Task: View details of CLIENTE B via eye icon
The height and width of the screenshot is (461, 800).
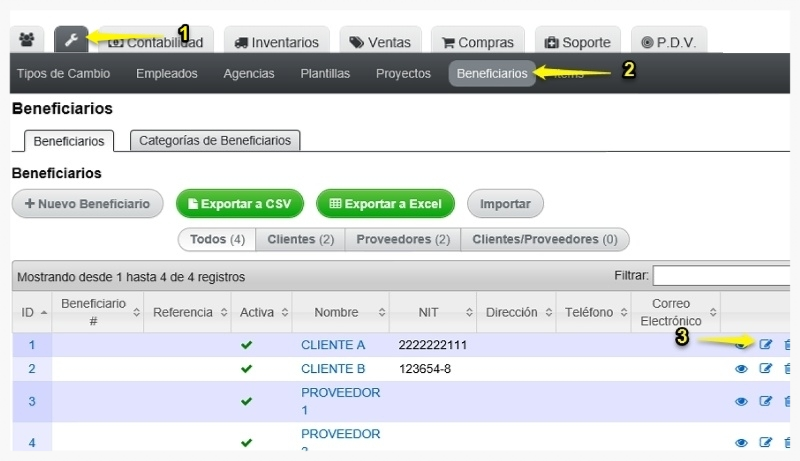Action: (741, 369)
